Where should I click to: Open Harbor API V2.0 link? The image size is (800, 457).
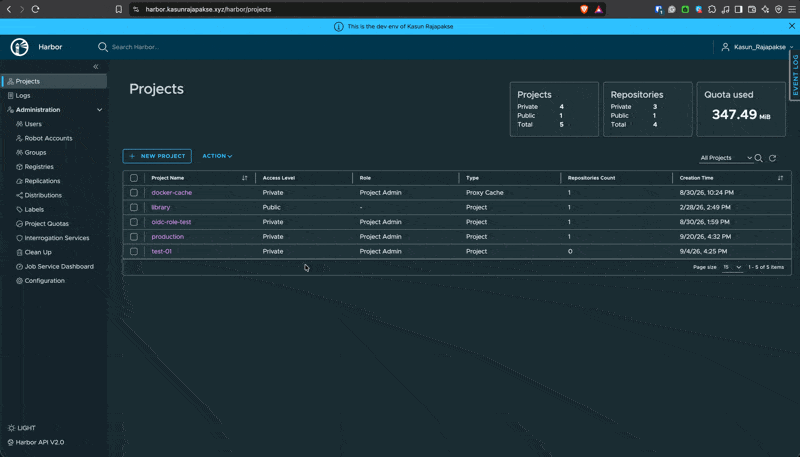[x=36, y=442]
